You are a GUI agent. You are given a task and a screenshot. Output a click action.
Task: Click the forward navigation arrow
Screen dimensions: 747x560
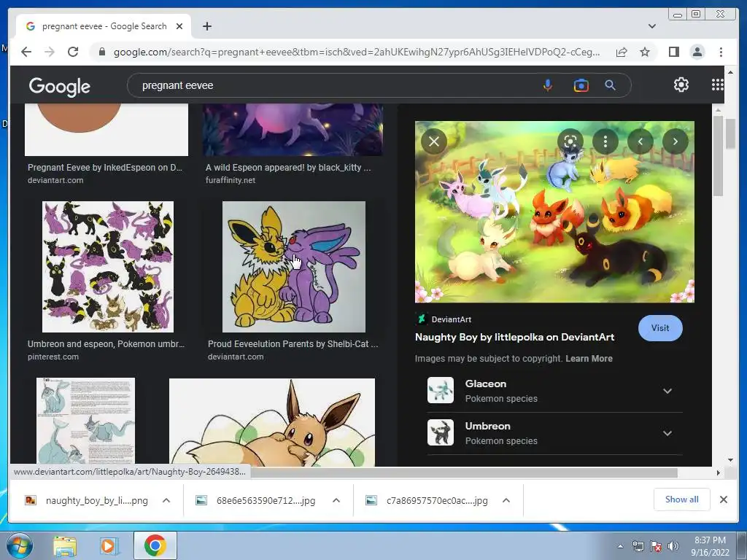(x=50, y=52)
